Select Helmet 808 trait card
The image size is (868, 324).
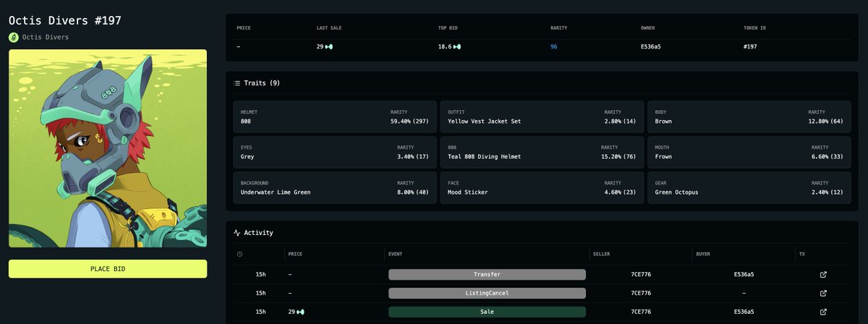point(335,116)
